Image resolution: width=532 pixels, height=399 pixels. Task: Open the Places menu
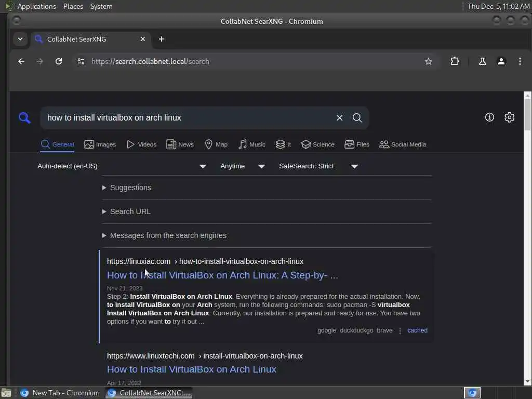click(73, 6)
